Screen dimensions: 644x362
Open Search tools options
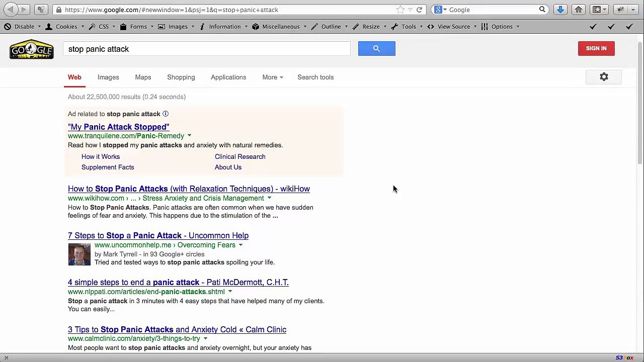pyautogui.click(x=315, y=77)
